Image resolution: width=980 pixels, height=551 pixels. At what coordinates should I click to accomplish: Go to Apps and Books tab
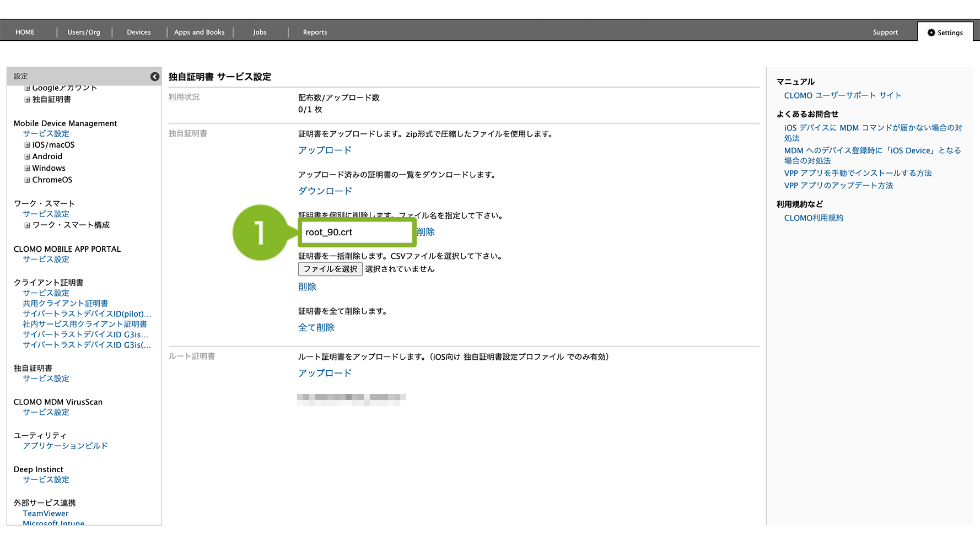199,33
